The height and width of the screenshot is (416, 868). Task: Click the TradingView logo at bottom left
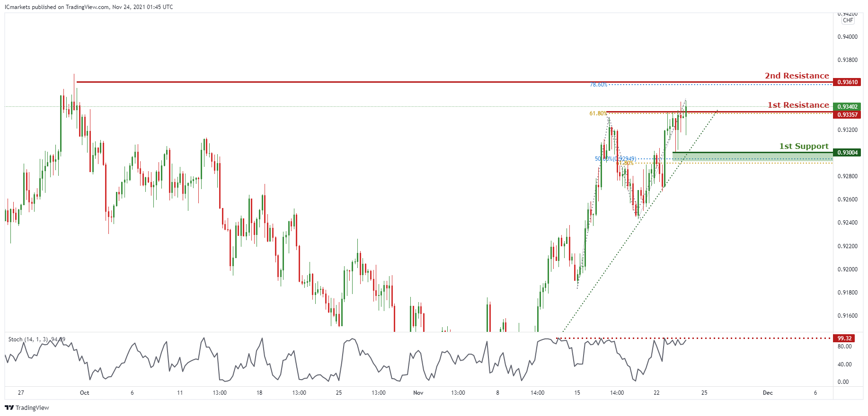27,407
